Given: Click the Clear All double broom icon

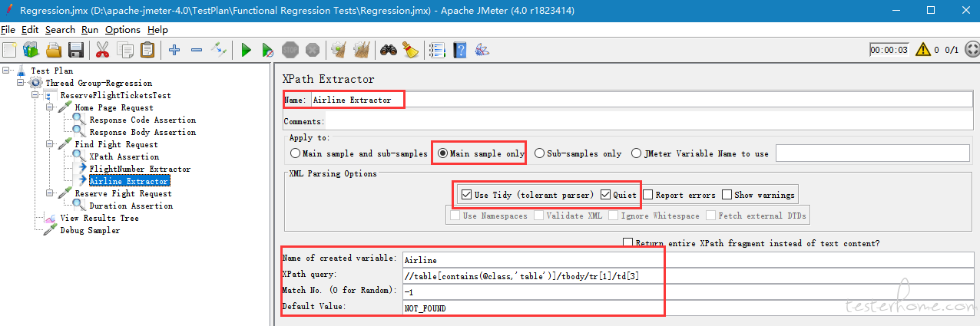Looking at the screenshot, I should (361, 50).
